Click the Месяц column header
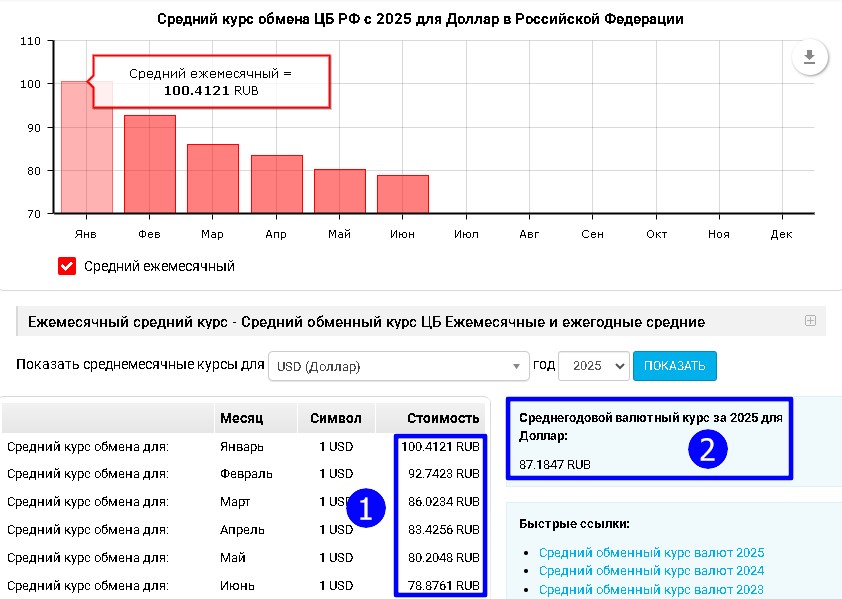842x599 pixels. [241, 418]
